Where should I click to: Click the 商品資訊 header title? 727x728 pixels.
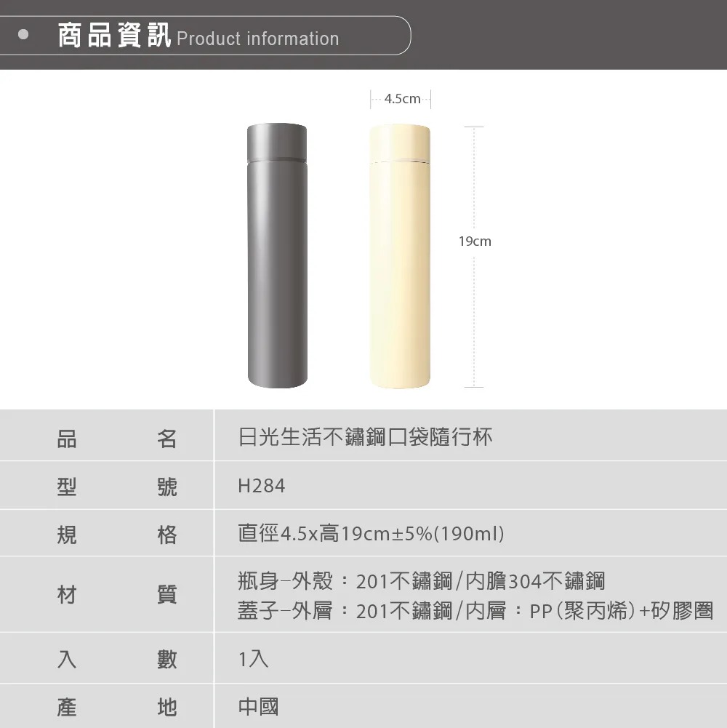(115, 35)
